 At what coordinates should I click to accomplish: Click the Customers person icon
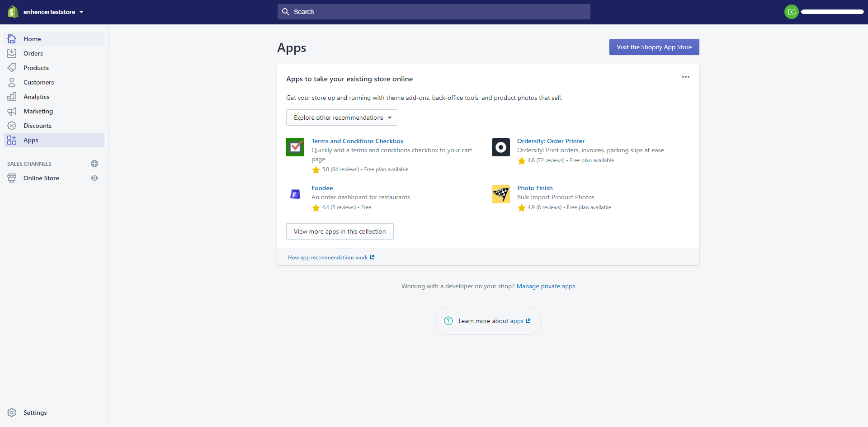click(12, 82)
